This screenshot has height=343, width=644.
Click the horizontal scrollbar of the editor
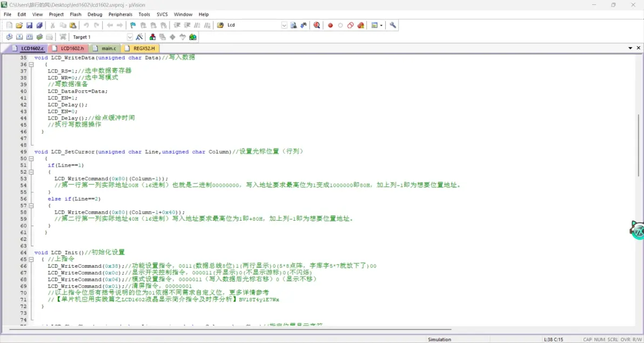tap(230, 329)
